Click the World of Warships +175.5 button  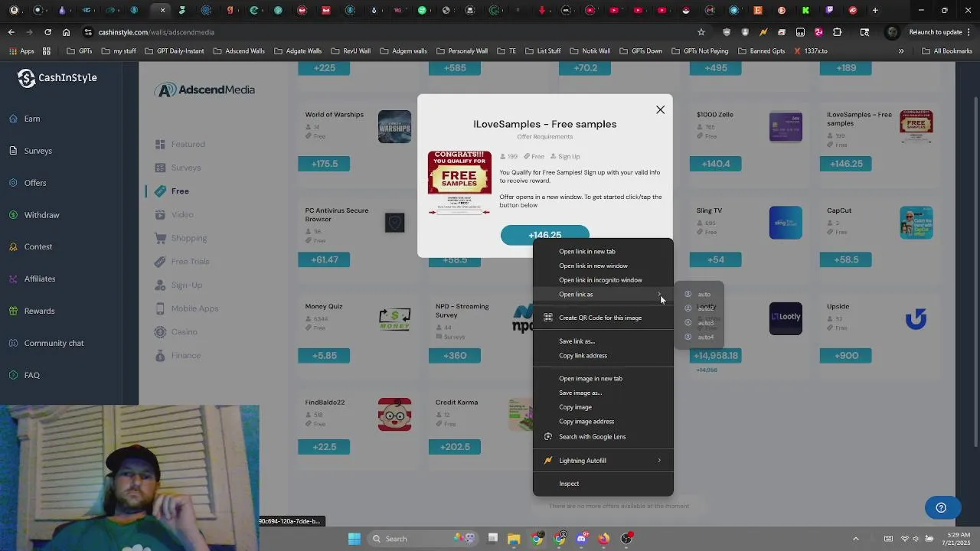[x=325, y=164]
